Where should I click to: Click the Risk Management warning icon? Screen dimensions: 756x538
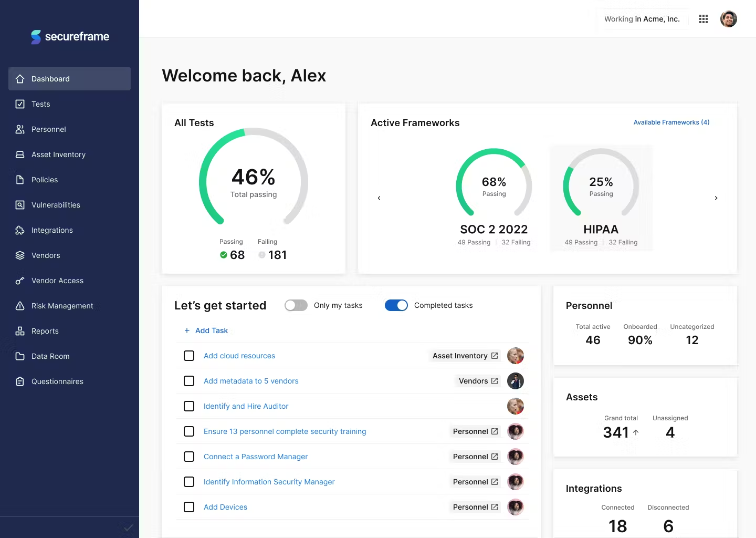pos(19,306)
